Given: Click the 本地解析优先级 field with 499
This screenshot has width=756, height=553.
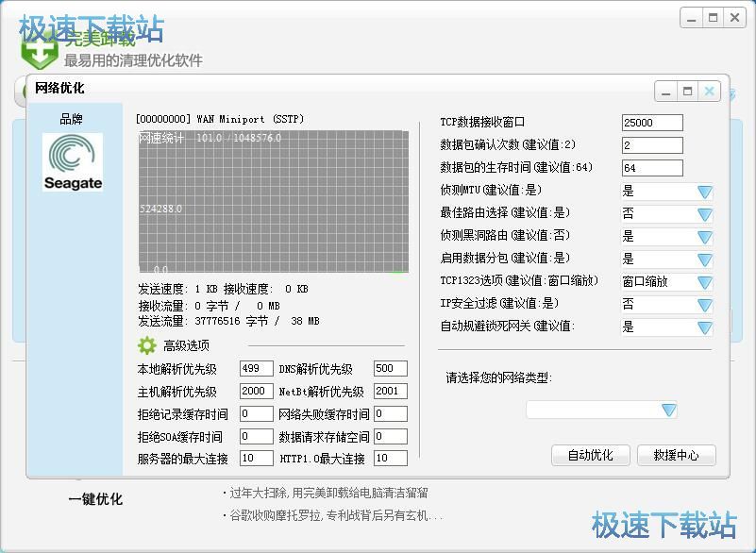Looking at the screenshot, I should [257, 368].
